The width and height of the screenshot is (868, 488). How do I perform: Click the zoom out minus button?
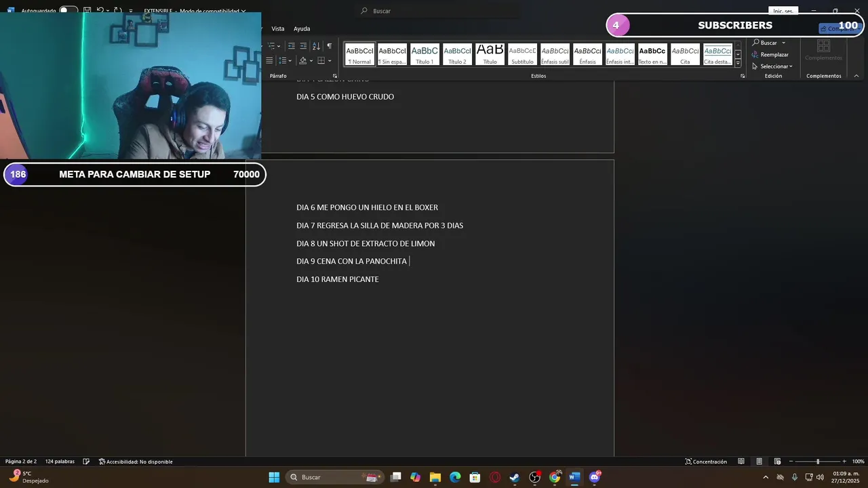point(791,462)
